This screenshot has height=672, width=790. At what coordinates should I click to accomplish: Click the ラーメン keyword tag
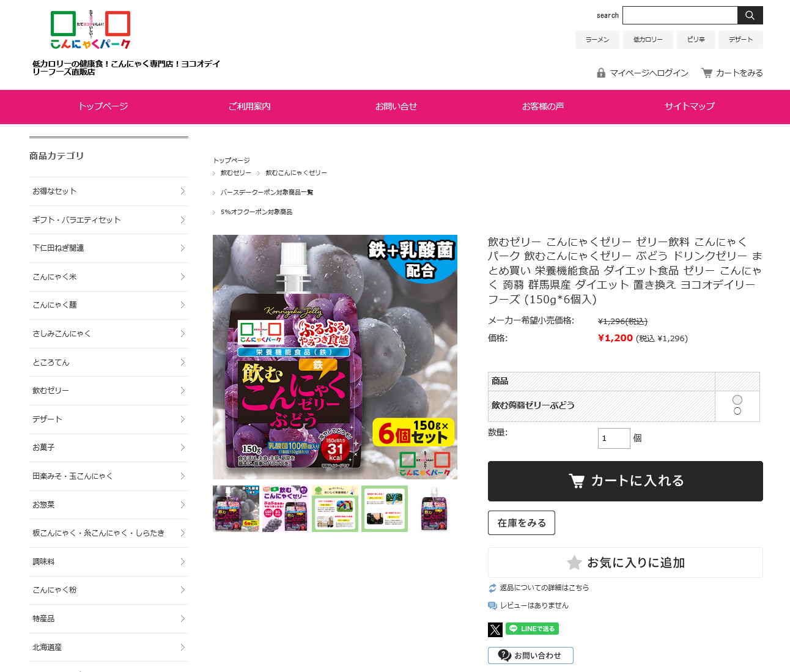[x=597, y=40]
